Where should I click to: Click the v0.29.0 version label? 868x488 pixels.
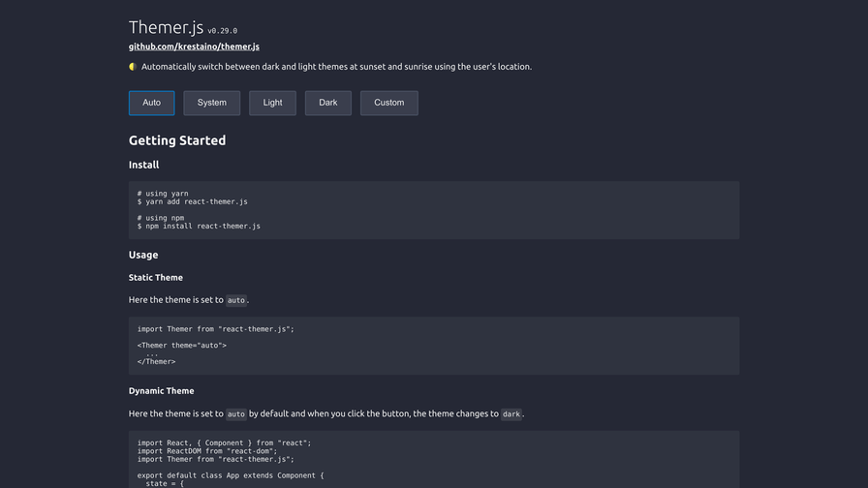pyautogui.click(x=222, y=31)
